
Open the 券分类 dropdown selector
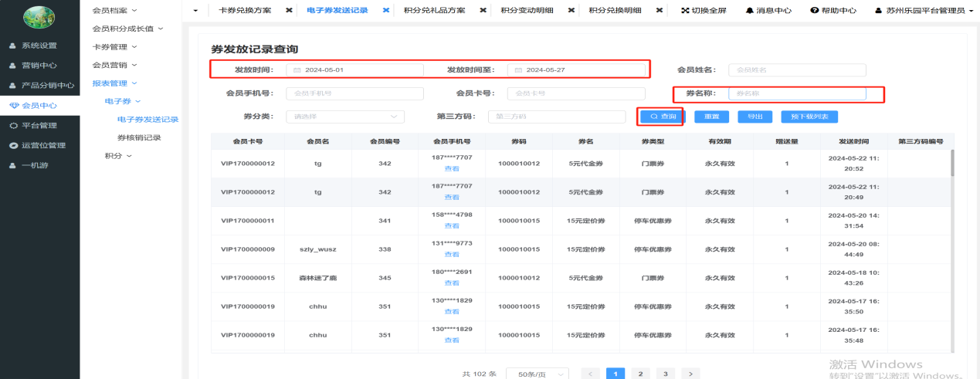[344, 117]
